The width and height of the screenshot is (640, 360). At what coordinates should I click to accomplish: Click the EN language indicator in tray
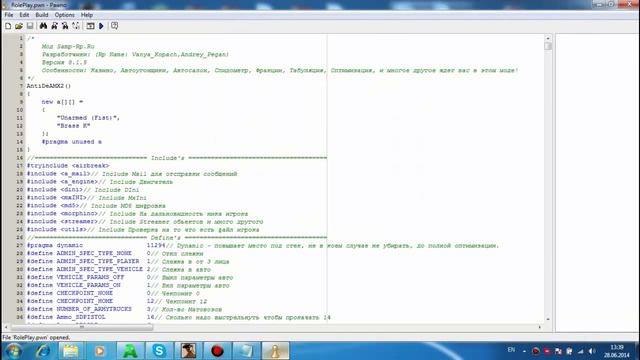coord(511,350)
